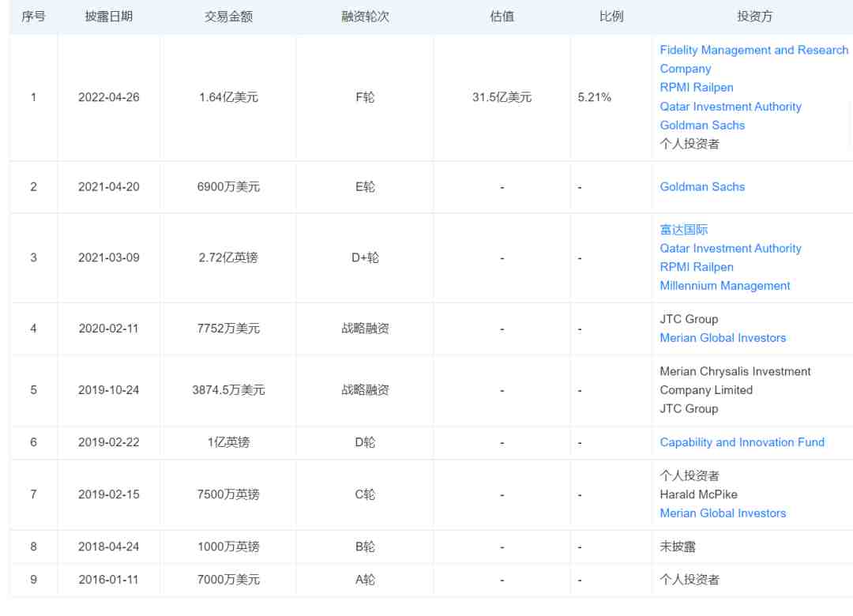The width and height of the screenshot is (853, 616).
Task: Select the amount 1.64亿美元
Action: click(228, 97)
